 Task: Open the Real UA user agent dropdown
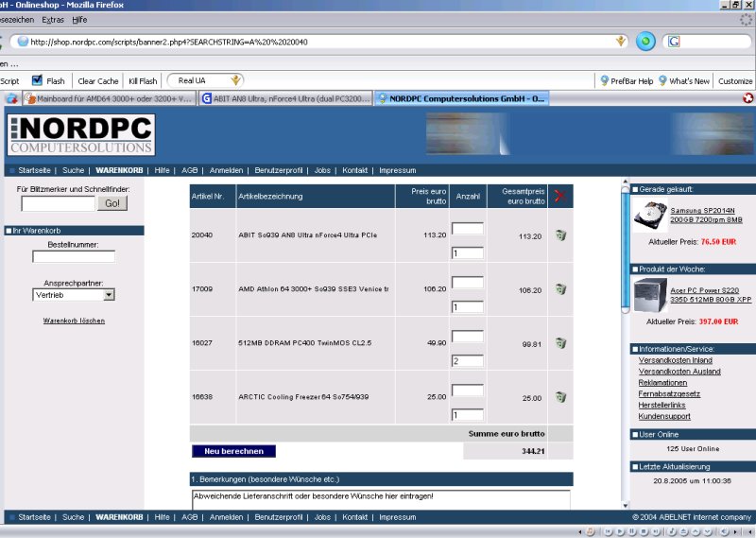[x=235, y=80]
